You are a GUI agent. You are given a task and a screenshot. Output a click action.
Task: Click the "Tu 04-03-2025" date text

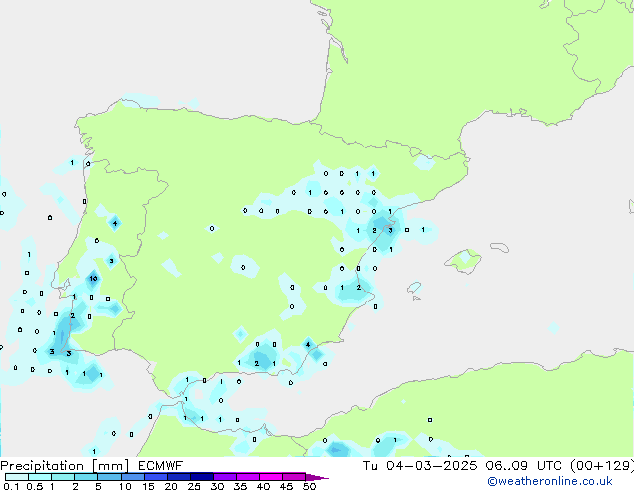(x=420, y=466)
